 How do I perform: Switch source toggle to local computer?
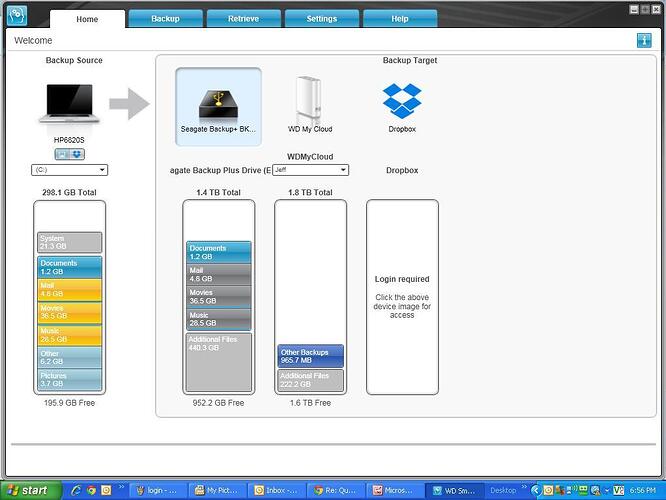(62, 154)
